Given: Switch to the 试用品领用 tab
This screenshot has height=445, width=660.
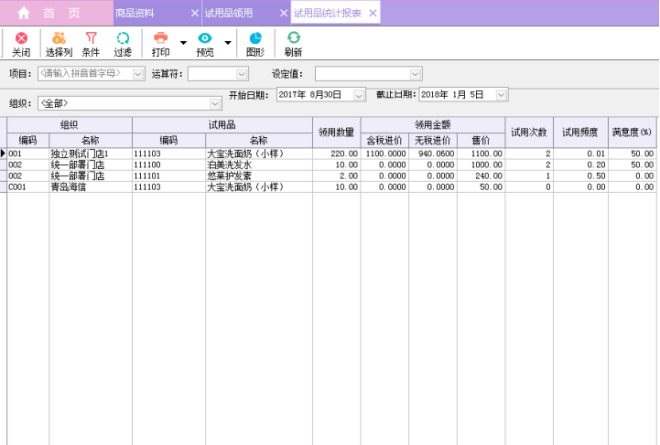Looking at the screenshot, I should point(229,13).
